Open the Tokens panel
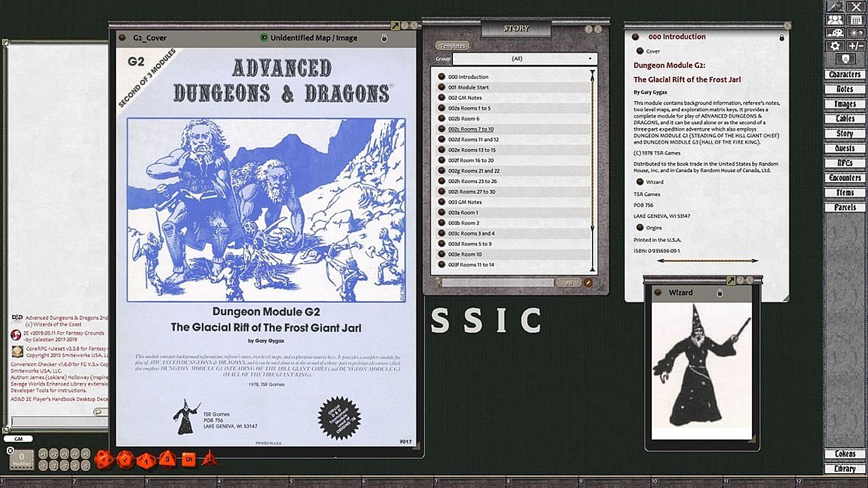This screenshot has width=868, height=488. click(x=844, y=454)
